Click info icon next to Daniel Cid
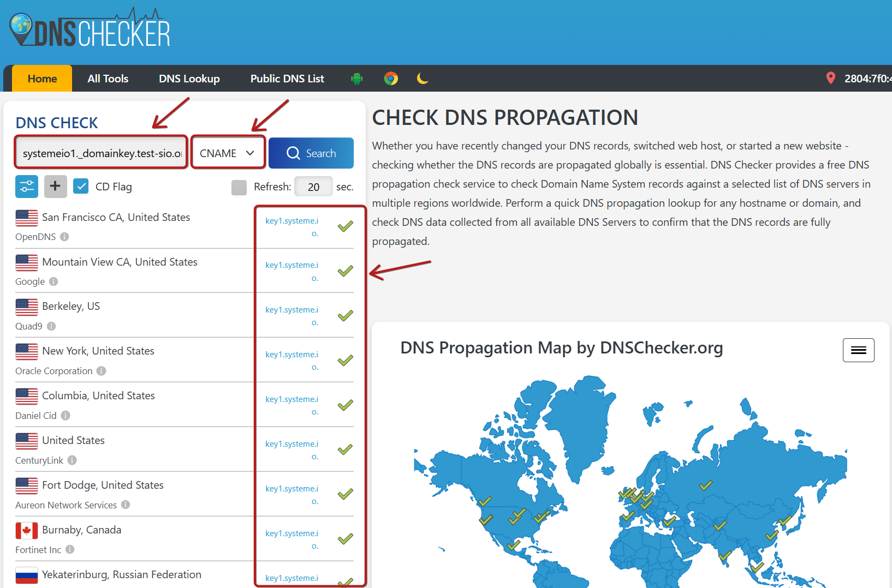Viewport: 892px width, 588px height. tap(66, 416)
